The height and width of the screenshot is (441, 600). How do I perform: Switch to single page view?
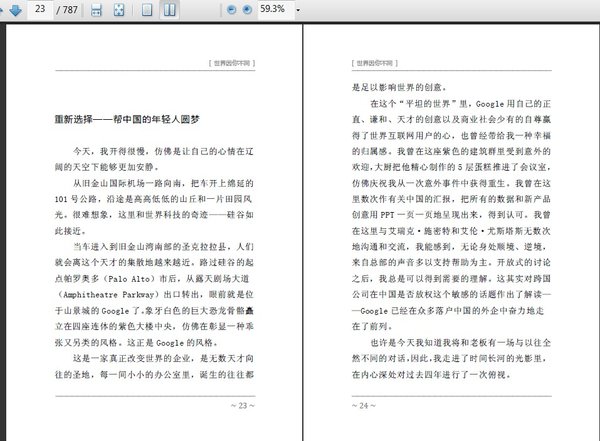(147, 10)
